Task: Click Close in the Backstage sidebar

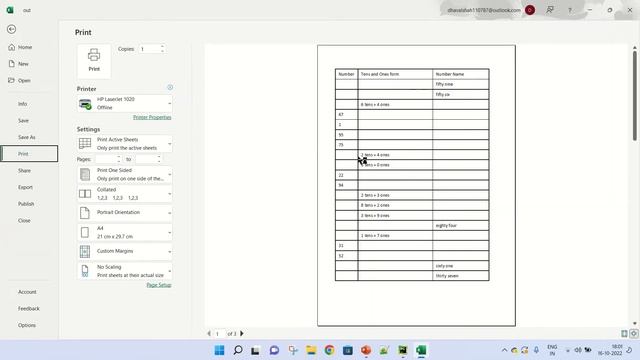Action: tap(24, 220)
